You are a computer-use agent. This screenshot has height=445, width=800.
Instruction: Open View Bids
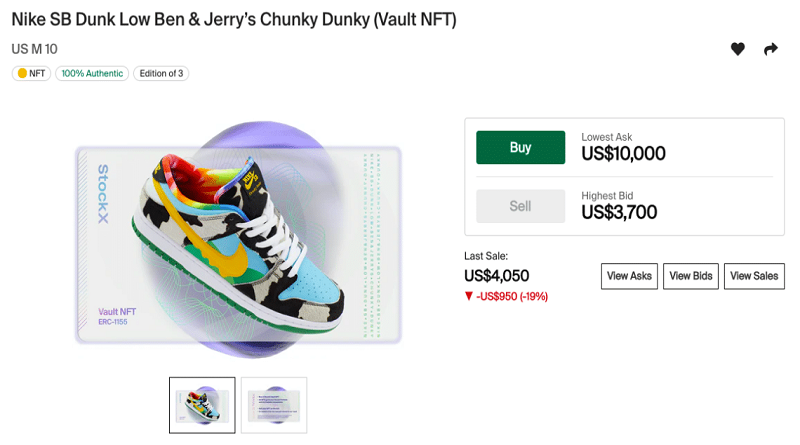(x=691, y=276)
